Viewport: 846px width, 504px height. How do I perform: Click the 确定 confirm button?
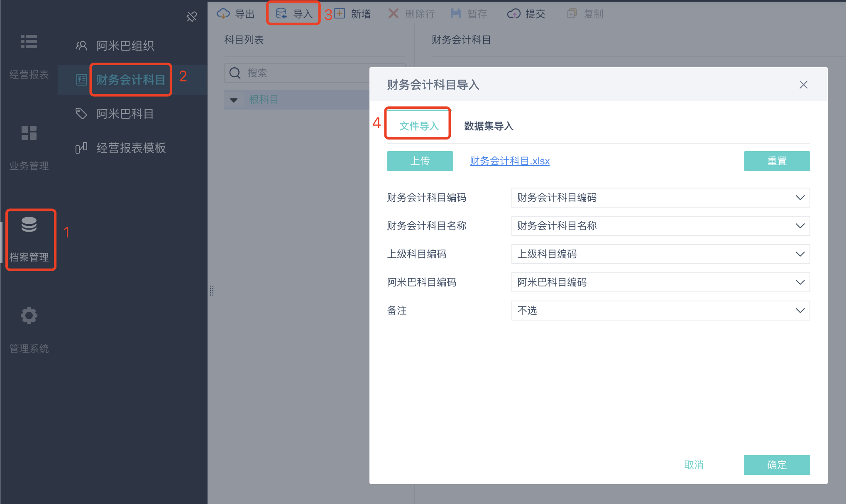[776, 465]
